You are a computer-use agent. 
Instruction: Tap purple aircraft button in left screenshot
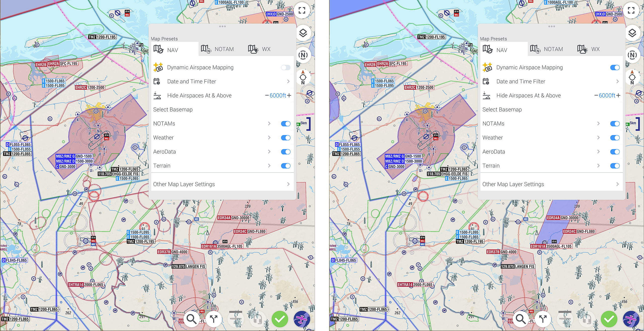(x=302, y=319)
